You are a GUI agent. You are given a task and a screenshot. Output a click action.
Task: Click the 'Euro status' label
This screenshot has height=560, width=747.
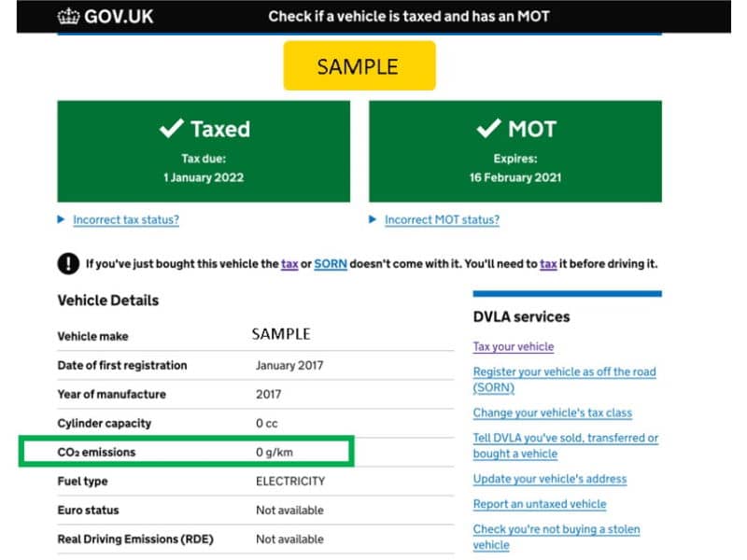click(88, 511)
